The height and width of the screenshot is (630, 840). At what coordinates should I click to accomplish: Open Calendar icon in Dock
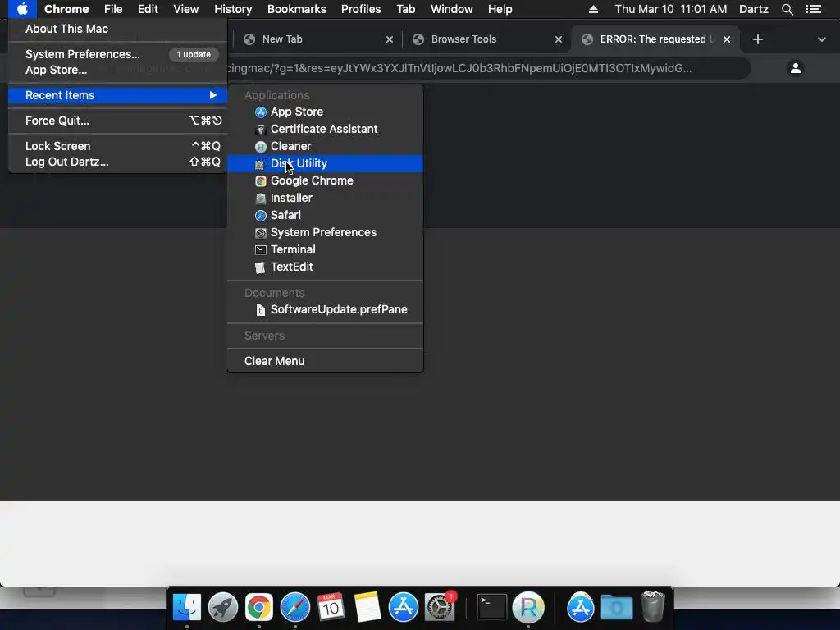click(331, 608)
